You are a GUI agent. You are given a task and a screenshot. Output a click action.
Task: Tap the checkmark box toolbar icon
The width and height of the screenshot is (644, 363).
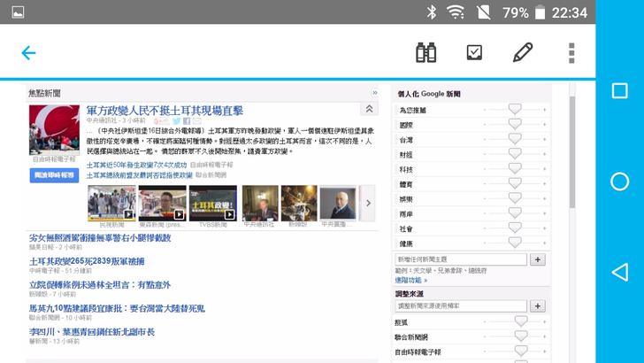pyautogui.click(x=475, y=53)
